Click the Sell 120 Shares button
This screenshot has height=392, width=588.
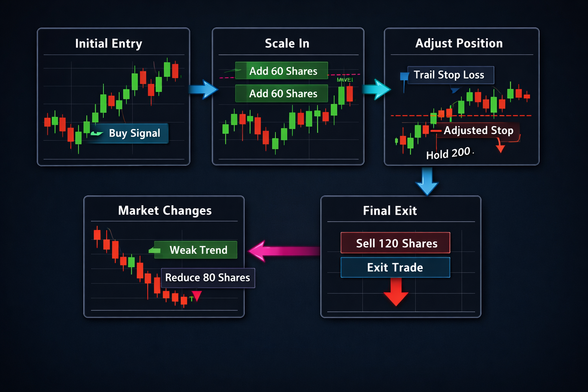coord(395,243)
